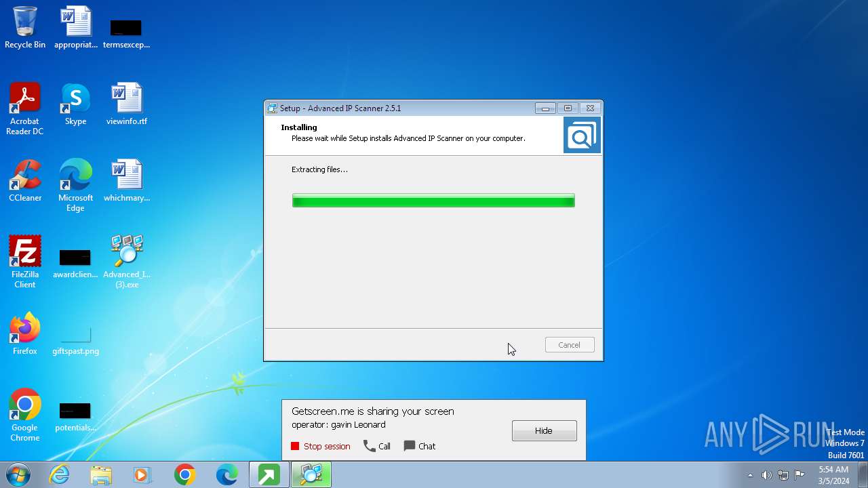Click the 'Extracting files...' status text
Viewport: 868px width, 488px height.
(319, 169)
